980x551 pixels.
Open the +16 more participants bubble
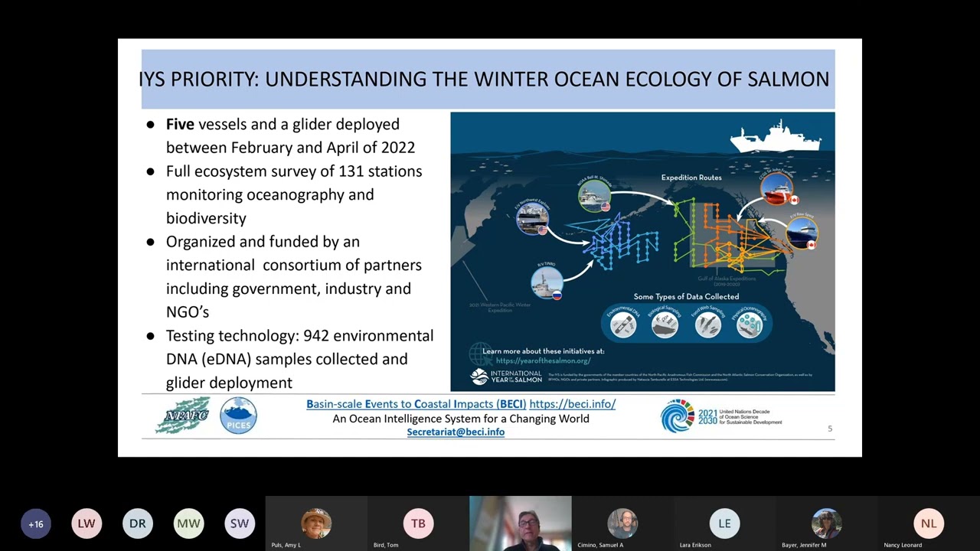coord(36,523)
